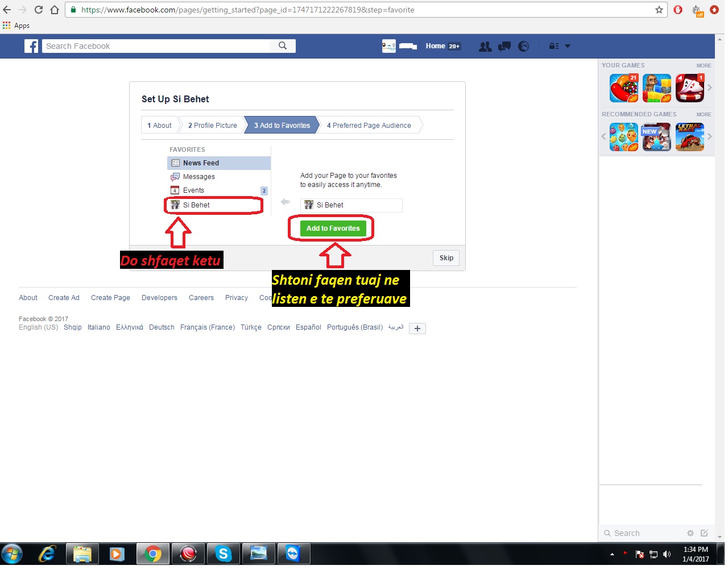Show next games with Your Games arrow
728x582 pixels.
(710, 88)
